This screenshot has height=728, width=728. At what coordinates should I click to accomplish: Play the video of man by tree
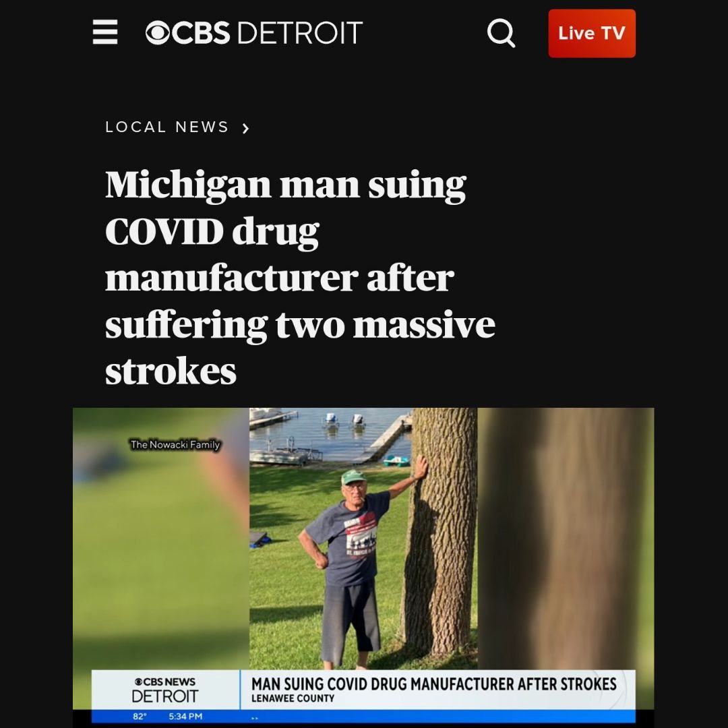pyautogui.click(x=363, y=539)
